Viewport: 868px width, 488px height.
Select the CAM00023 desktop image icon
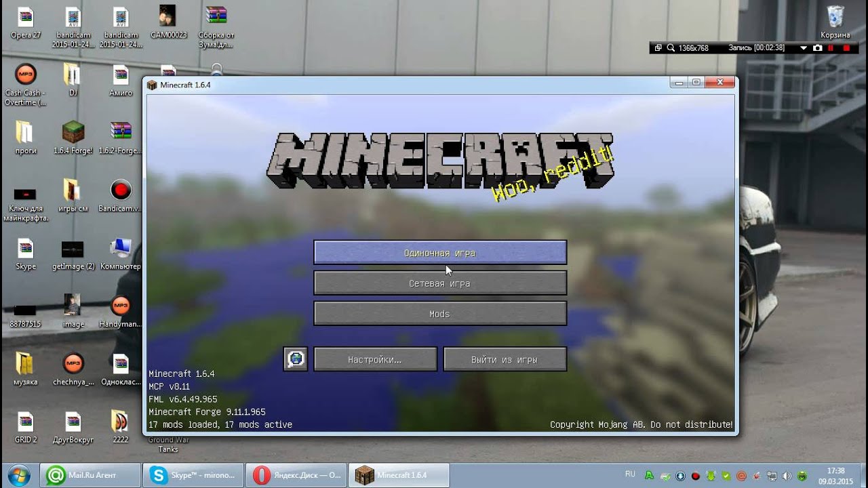click(168, 22)
